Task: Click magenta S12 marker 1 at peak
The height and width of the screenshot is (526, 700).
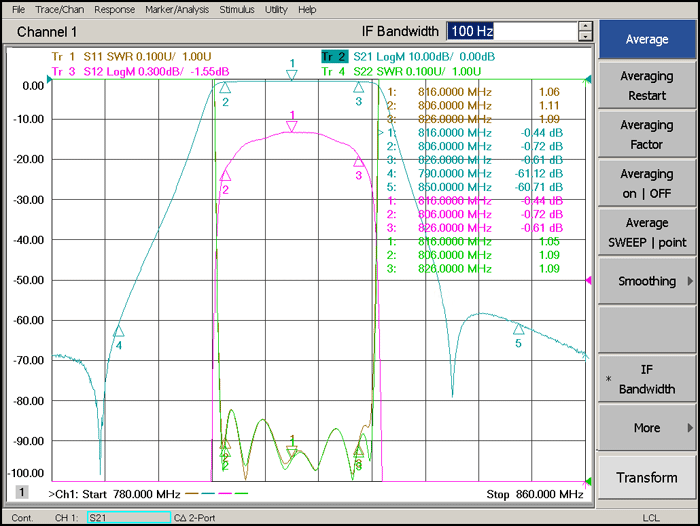Action: coord(292,127)
